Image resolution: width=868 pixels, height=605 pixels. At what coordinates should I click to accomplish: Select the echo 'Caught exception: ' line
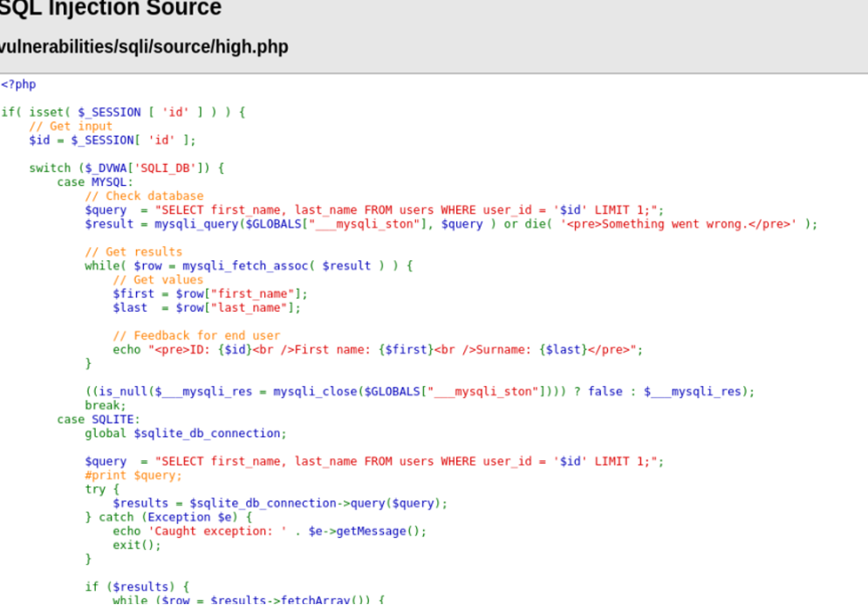pos(270,532)
